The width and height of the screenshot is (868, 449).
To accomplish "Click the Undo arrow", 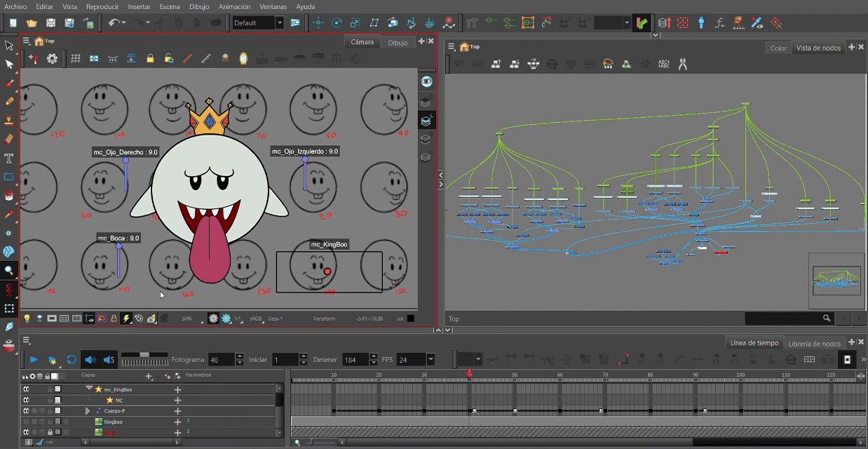I will [113, 23].
